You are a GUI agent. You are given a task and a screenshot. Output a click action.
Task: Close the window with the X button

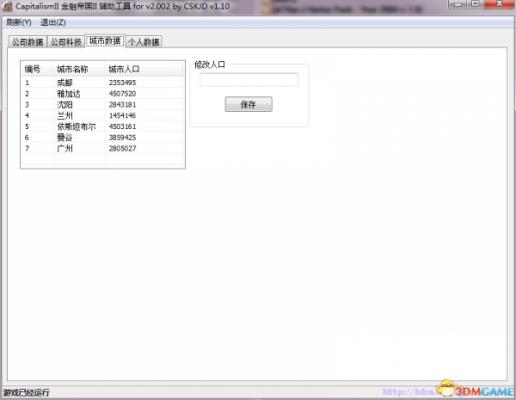coord(499,4)
